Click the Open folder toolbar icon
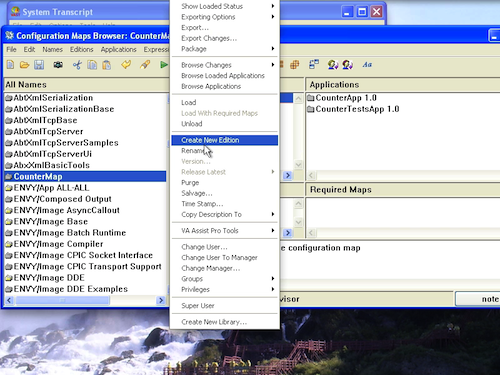Viewport: 500px width, 375px height. [24, 64]
